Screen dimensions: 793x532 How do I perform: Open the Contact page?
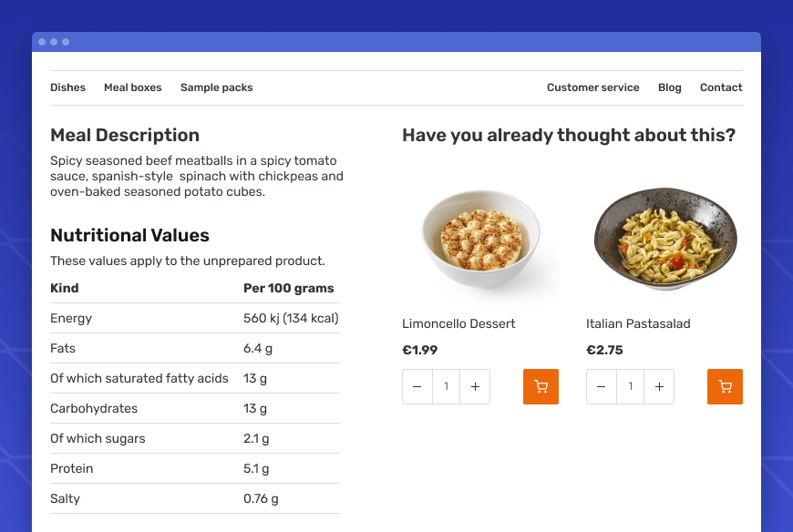pos(721,87)
